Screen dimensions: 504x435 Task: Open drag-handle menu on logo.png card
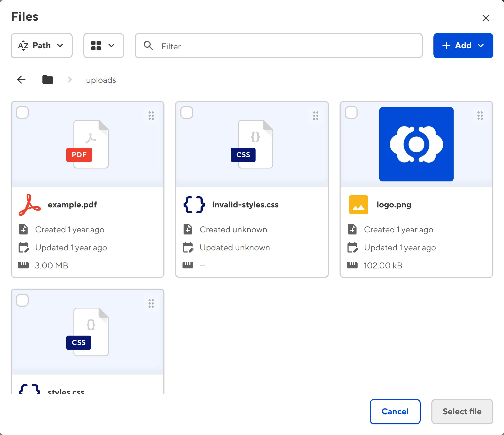tap(480, 116)
